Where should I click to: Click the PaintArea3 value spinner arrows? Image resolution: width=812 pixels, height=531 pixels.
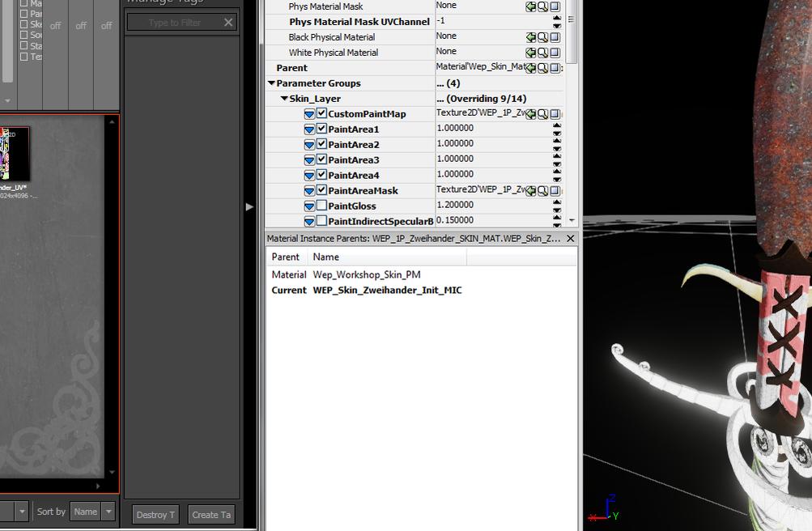coord(557,160)
